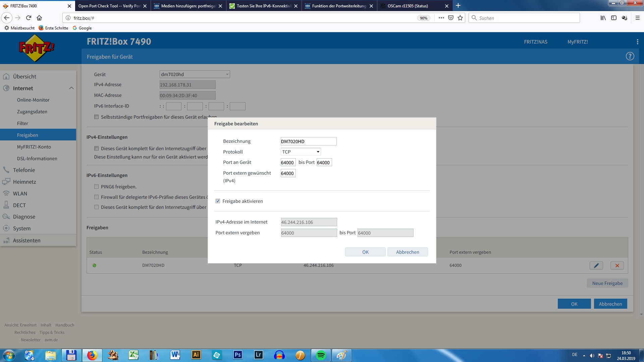This screenshot has height=362, width=644.
Task: Go back with browser back arrow
Action: [7, 18]
